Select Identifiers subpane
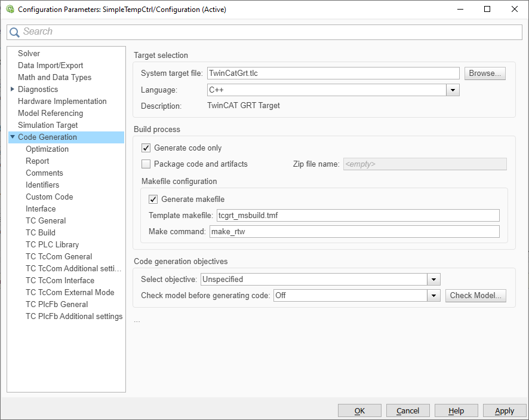This screenshot has height=420, width=529. [x=42, y=185]
